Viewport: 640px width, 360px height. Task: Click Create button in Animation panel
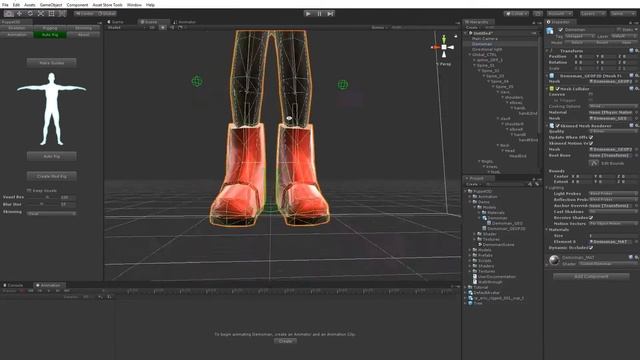click(x=285, y=341)
